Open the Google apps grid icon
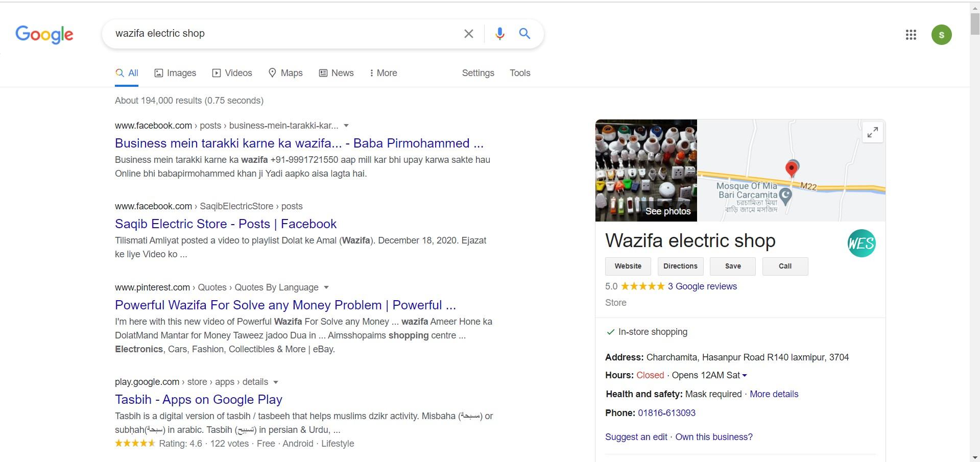The height and width of the screenshot is (462, 980). coord(911,35)
